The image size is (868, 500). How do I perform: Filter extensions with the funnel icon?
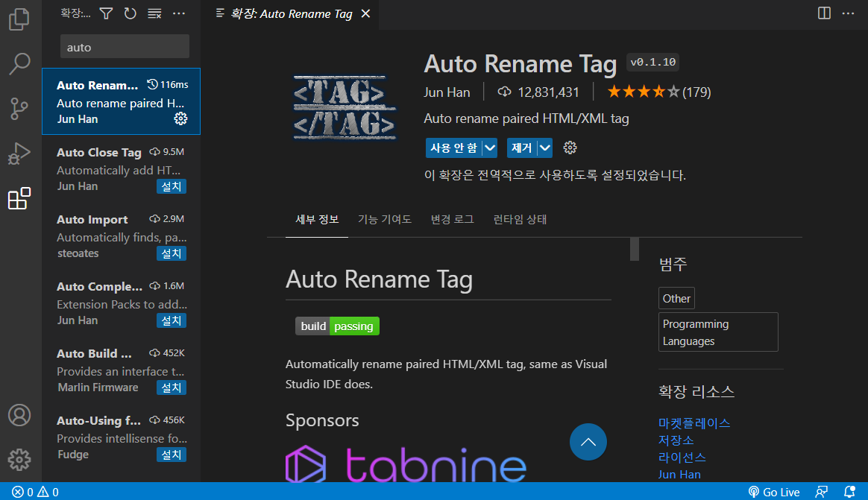tap(107, 13)
